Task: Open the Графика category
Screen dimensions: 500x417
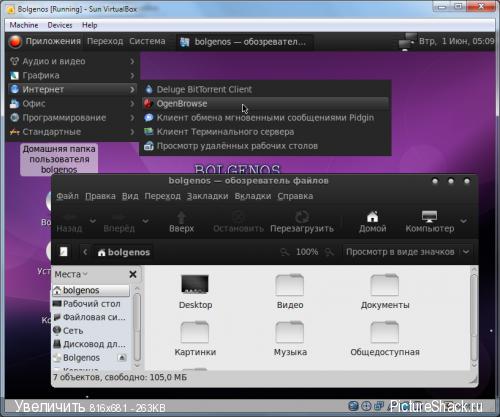Action: (x=72, y=75)
